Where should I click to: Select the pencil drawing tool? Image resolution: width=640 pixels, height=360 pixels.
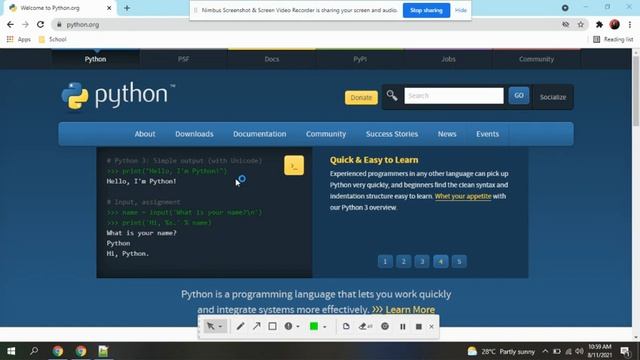[240, 326]
